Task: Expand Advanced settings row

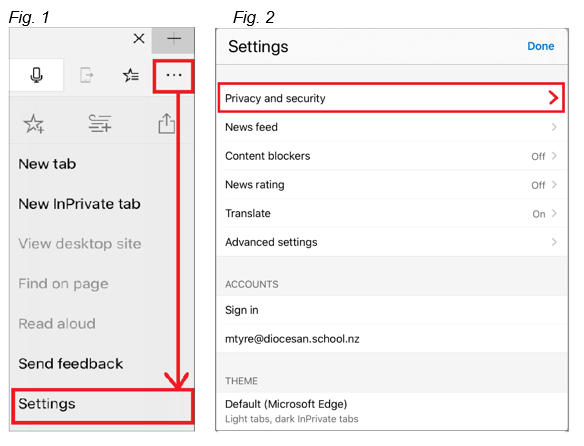Action: click(392, 242)
